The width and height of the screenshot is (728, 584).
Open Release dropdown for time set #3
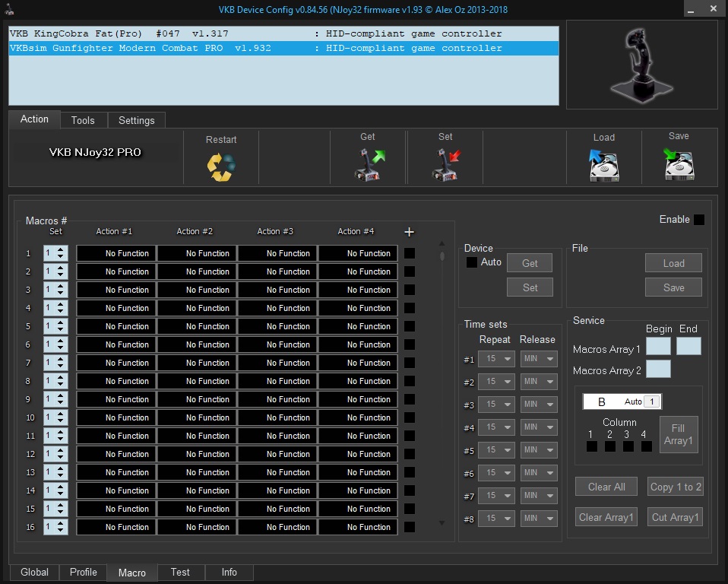tap(539, 405)
